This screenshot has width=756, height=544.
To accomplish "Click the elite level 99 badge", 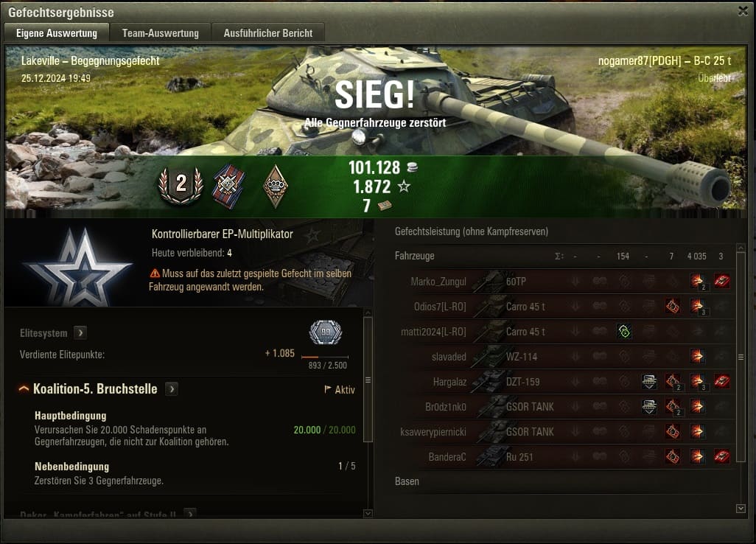I will (326, 332).
